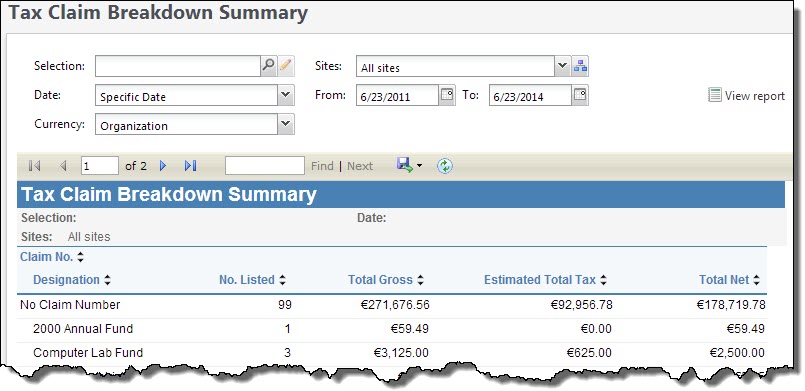
Task: Refresh the report with the green arrows icon
Action: click(445, 166)
